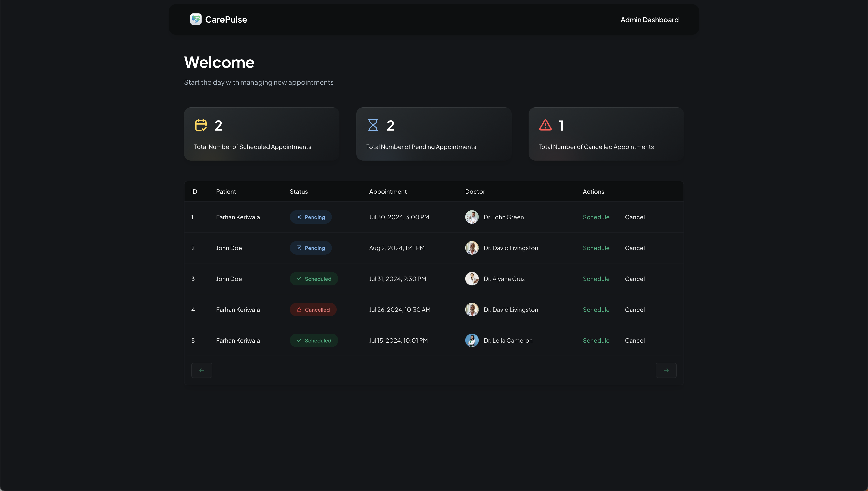Open the Admin Dashboard label

coord(649,20)
